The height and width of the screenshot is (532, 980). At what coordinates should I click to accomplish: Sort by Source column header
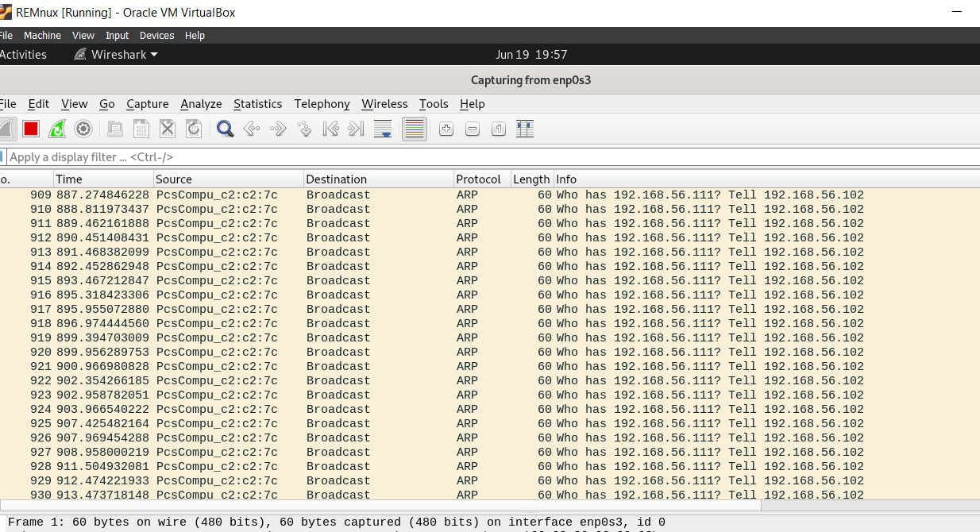(x=229, y=179)
